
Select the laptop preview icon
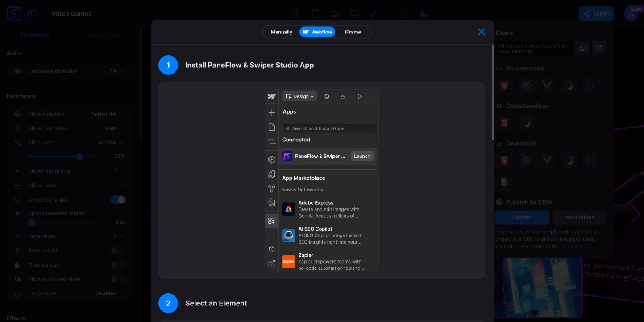tap(335, 14)
